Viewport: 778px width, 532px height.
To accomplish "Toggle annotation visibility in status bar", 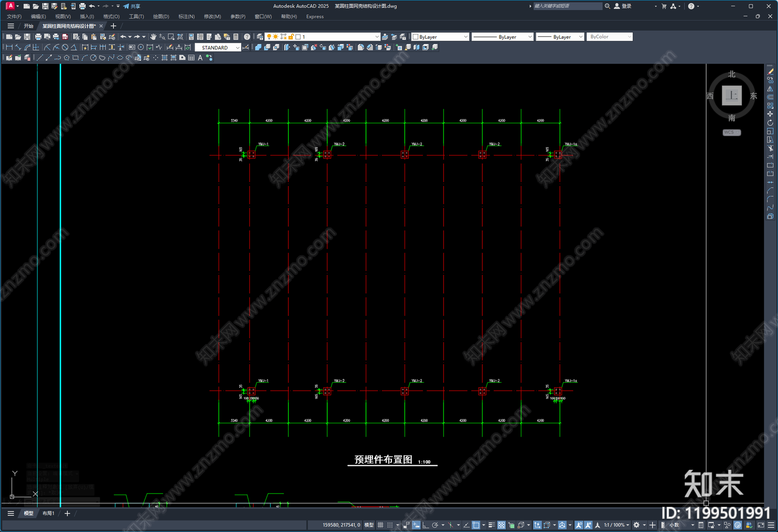I will tap(579, 525).
